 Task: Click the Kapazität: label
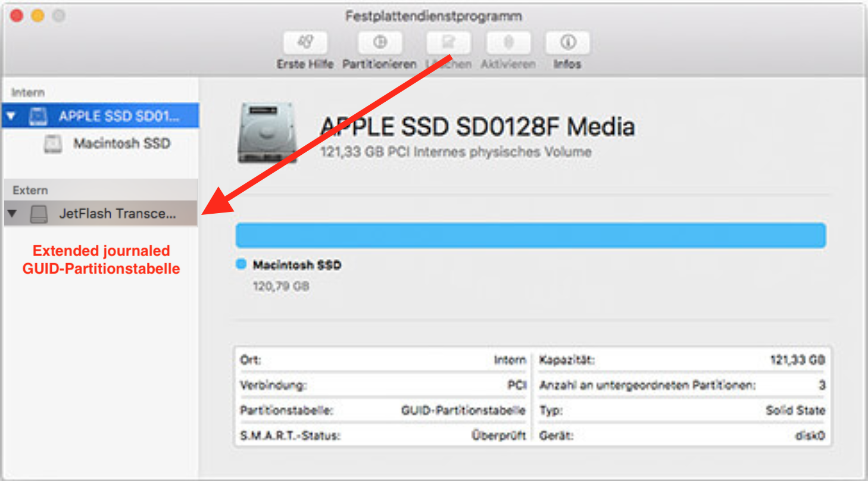[x=567, y=360]
